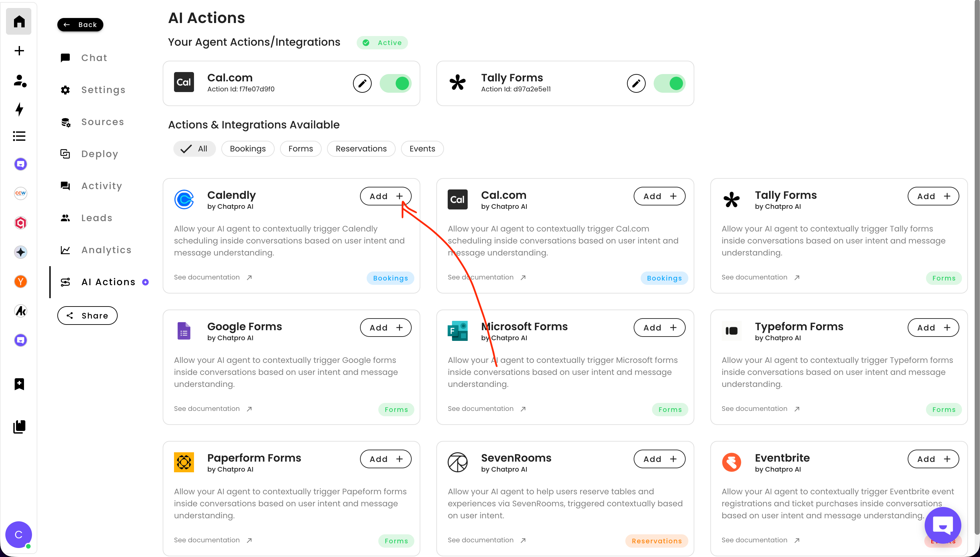Select the All filter chip

point(194,149)
